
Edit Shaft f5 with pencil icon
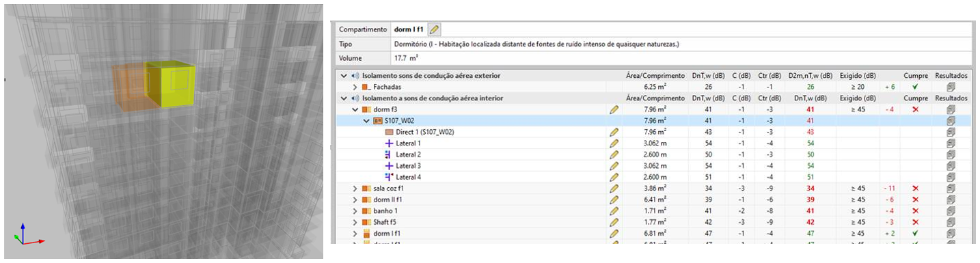click(x=614, y=222)
